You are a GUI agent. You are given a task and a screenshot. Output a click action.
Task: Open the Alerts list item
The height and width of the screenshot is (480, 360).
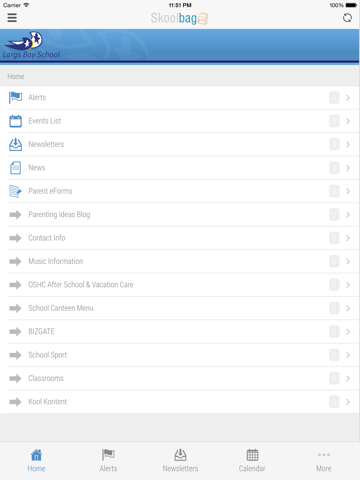pos(180,97)
